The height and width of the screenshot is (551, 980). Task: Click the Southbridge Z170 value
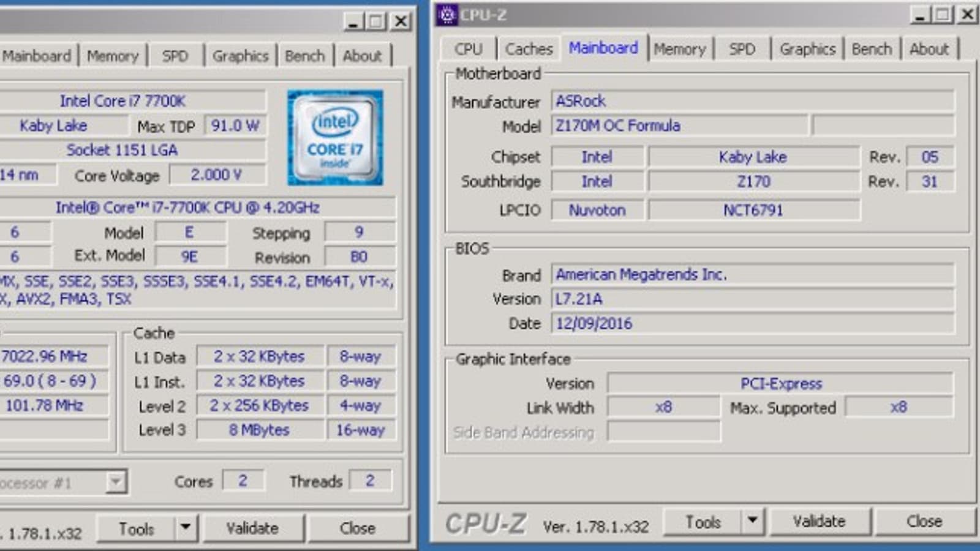(x=753, y=181)
